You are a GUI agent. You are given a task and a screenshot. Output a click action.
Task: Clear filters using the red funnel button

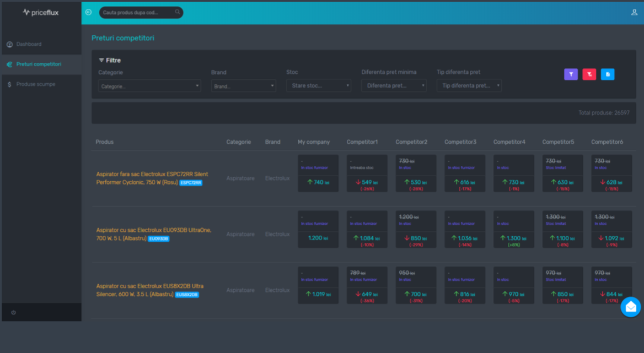point(589,74)
